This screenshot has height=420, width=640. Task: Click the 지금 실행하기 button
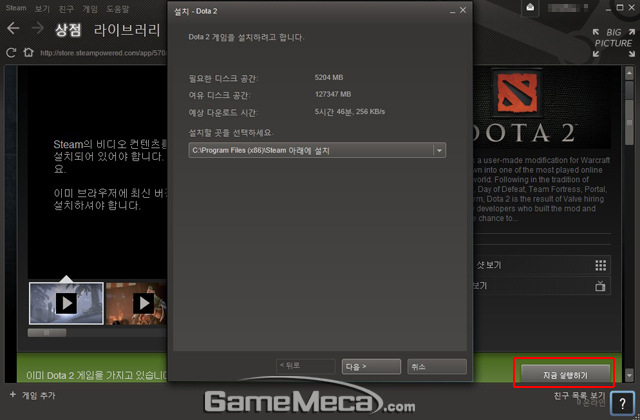click(x=565, y=375)
